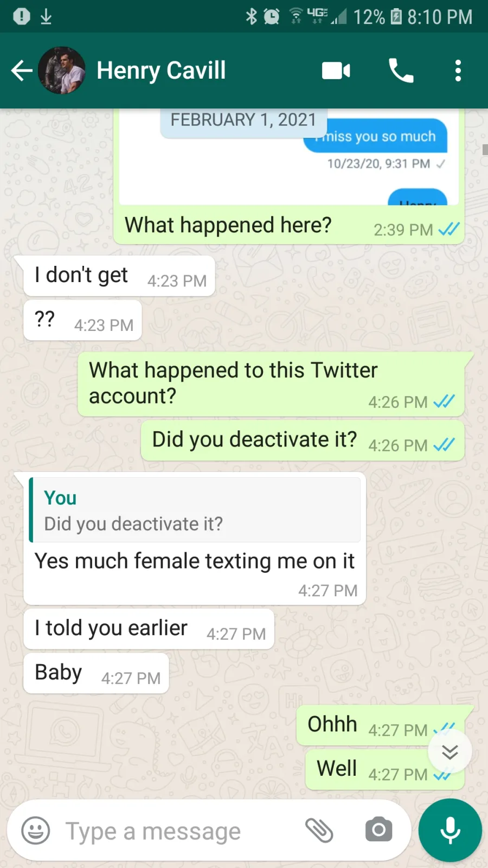488x868 pixels.
Task: Tap the quoted 'Did you deactivate it?' reply
Action: coord(195,510)
